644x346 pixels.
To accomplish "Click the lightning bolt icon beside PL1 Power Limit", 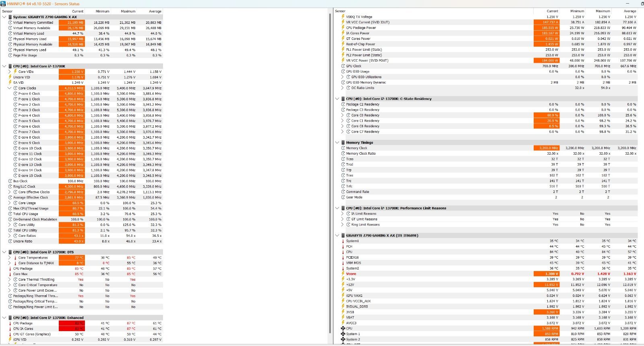I will coord(343,50).
